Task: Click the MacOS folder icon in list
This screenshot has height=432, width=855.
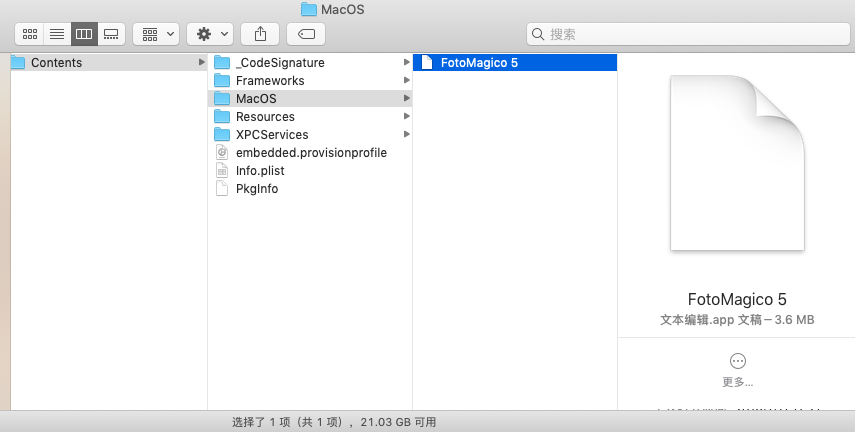Action: (x=222, y=98)
